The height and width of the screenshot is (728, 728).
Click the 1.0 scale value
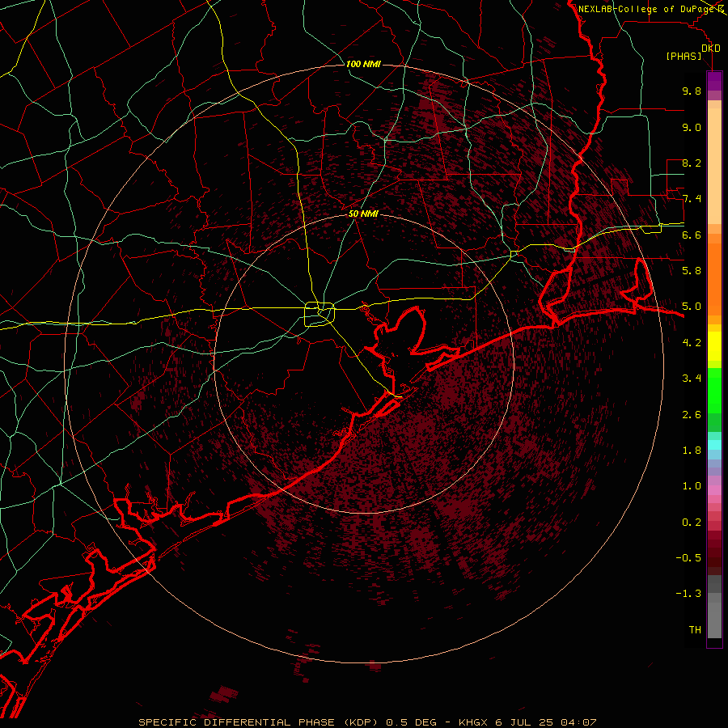tap(692, 486)
